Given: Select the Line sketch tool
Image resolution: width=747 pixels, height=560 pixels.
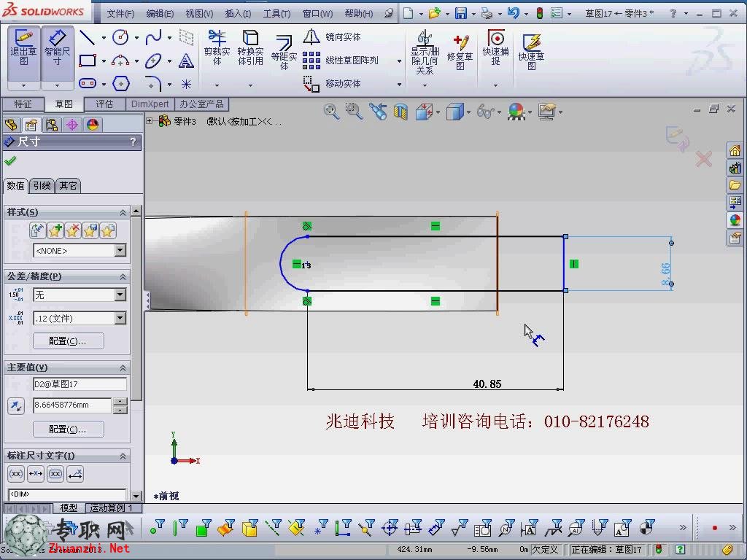Looking at the screenshot, I should coord(88,37).
